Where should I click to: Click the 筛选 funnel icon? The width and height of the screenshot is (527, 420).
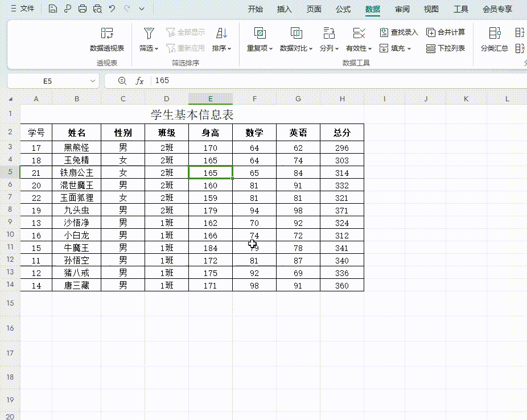coord(149,33)
